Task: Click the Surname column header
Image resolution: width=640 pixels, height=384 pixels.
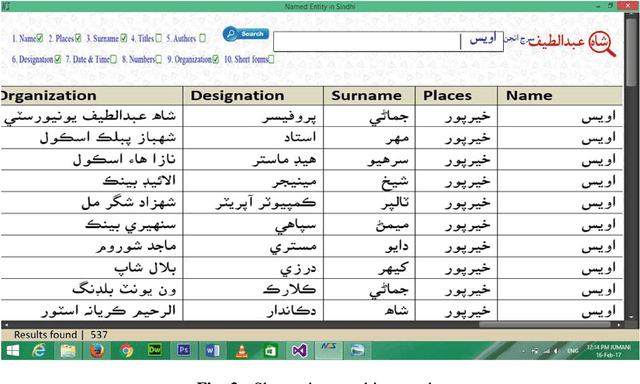Action: (369, 95)
